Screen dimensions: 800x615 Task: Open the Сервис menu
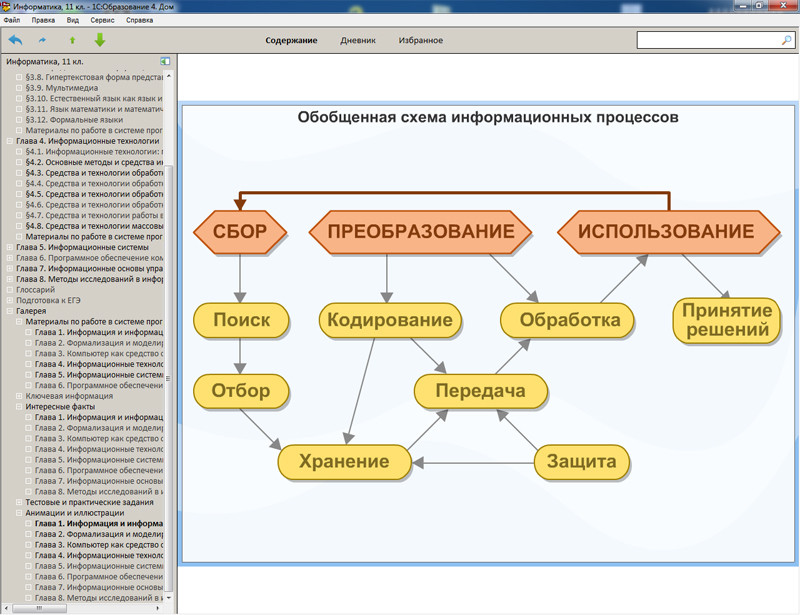coord(102,20)
